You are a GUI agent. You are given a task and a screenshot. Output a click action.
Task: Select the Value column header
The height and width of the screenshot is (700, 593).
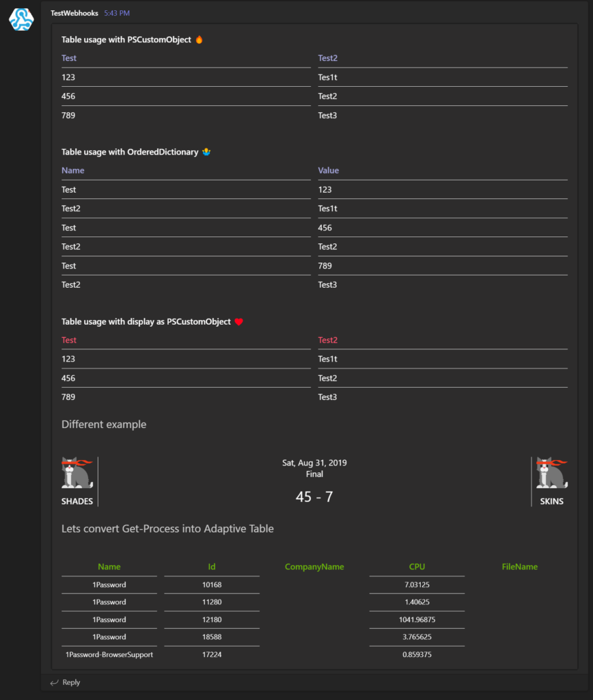[328, 170]
